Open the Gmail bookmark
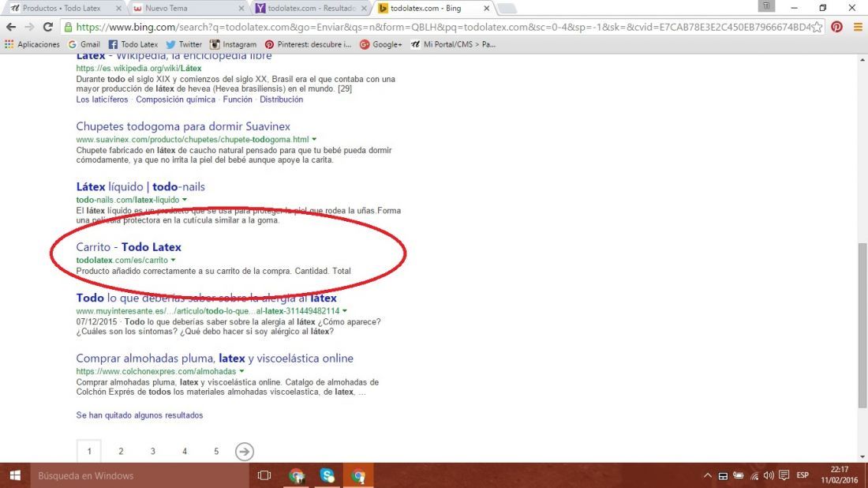 84,44
